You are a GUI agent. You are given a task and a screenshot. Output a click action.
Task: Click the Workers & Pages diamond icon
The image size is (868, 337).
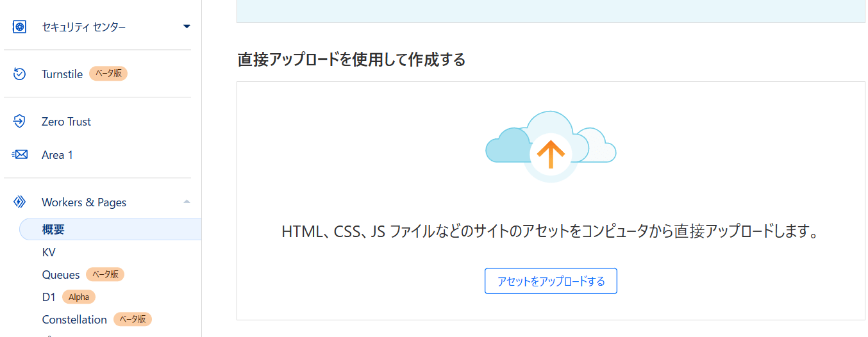[20, 202]
